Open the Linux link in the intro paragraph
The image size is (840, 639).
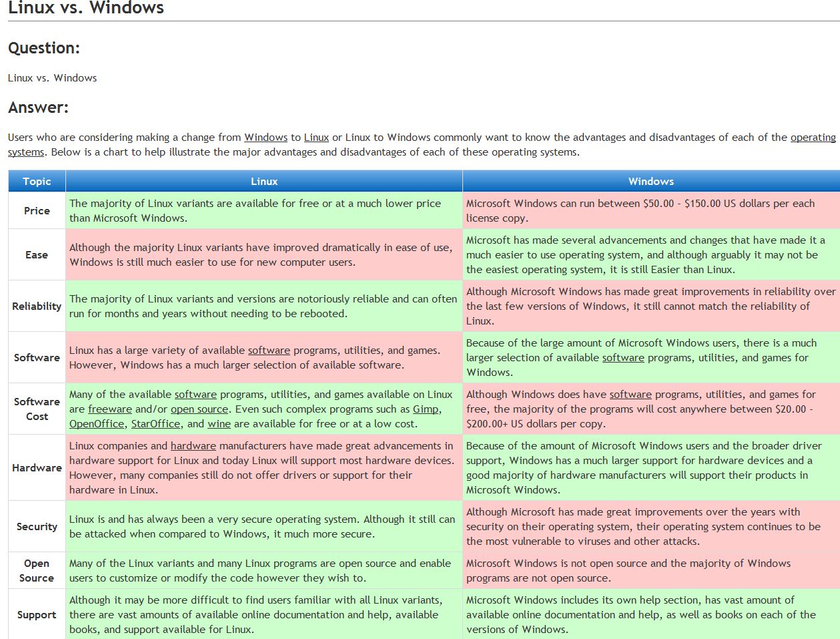pos(316,138)
